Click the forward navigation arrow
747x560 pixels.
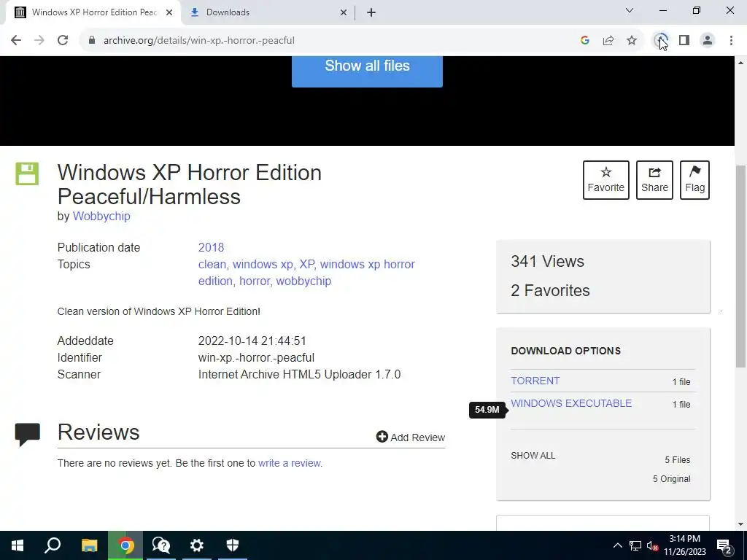[x=39, y=41]
